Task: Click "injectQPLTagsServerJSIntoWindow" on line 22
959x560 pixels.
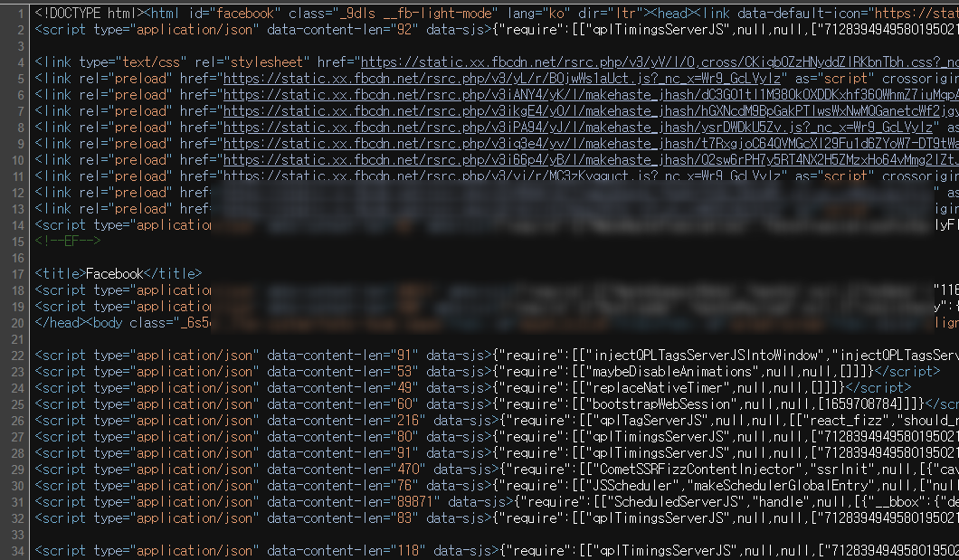Action: (x=706, y=356)
